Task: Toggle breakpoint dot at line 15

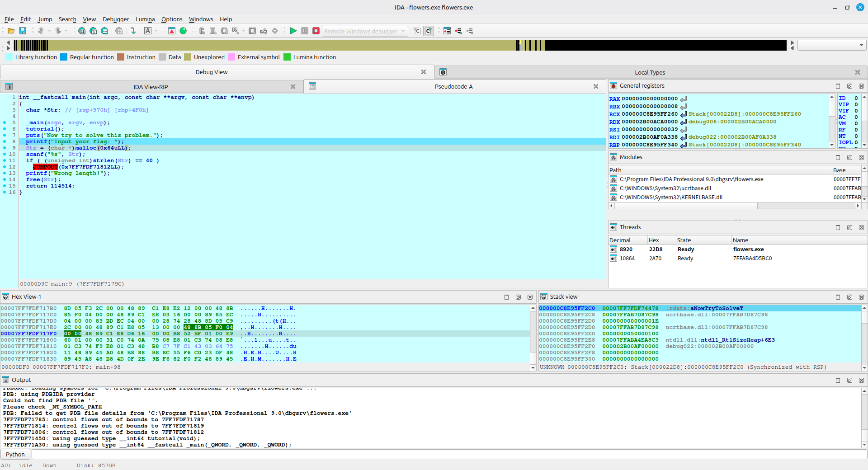Action: pos(5,186)
